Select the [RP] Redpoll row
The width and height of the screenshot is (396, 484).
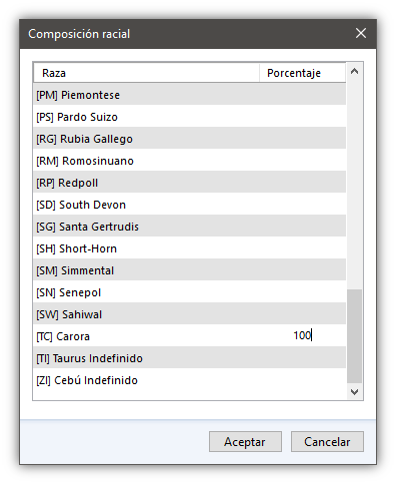coord(190,183)
